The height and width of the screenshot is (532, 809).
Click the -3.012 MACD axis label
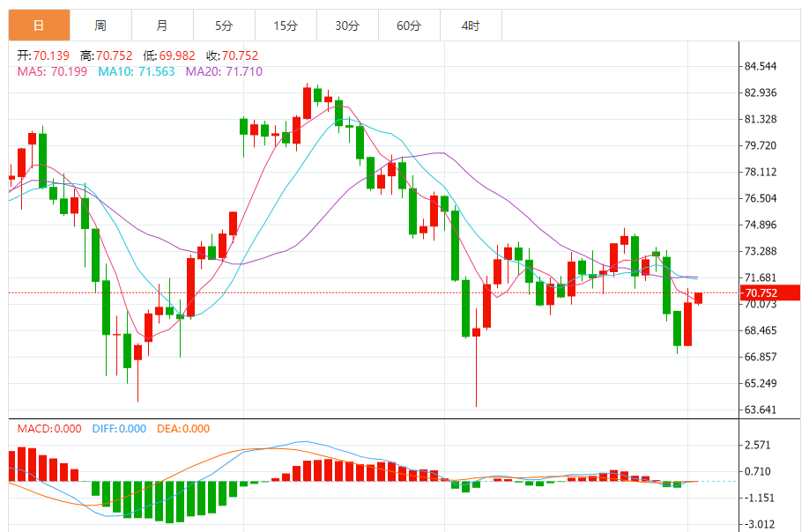tap(760, 525)
